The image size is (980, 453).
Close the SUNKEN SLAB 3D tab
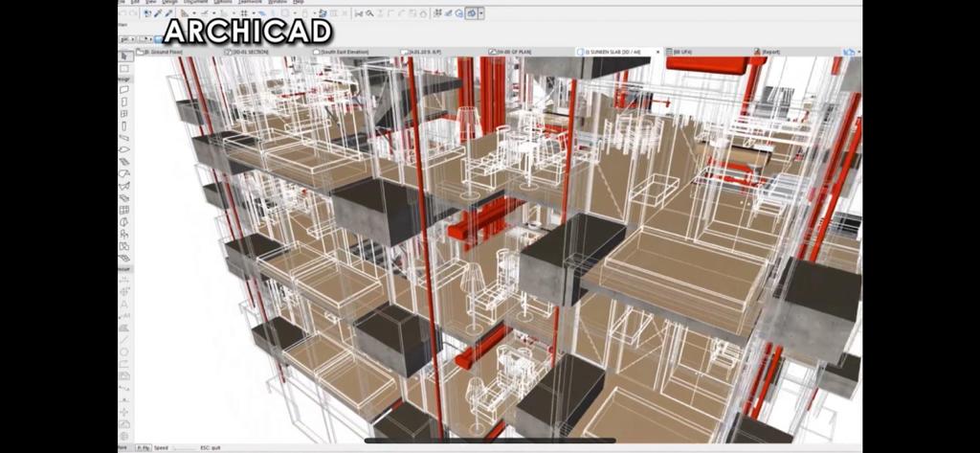(657, 52)
